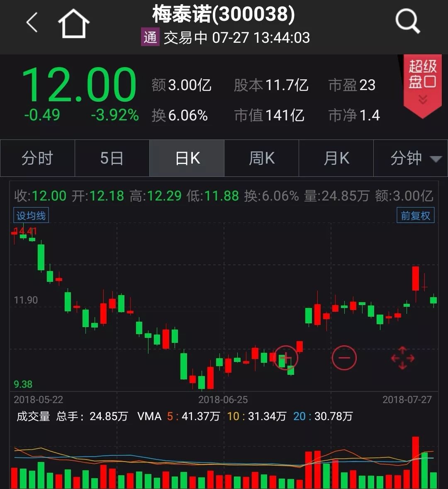Tap the purple 通 badge icon

(x=150, y=37)
